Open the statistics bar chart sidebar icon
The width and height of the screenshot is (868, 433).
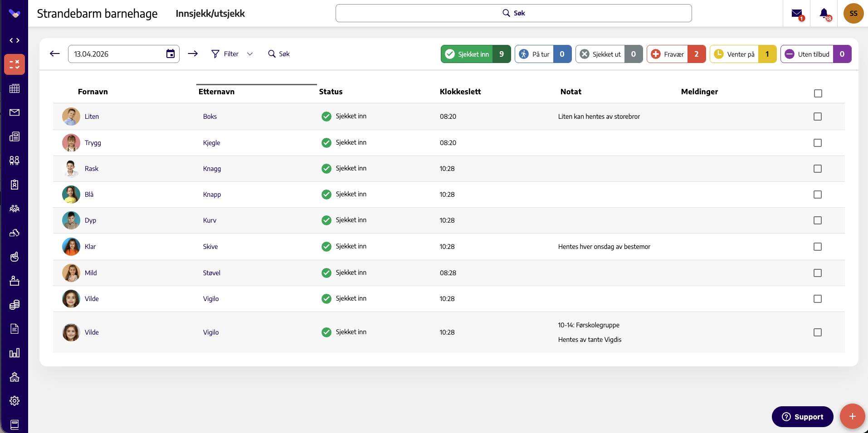(x=15, y=353)
